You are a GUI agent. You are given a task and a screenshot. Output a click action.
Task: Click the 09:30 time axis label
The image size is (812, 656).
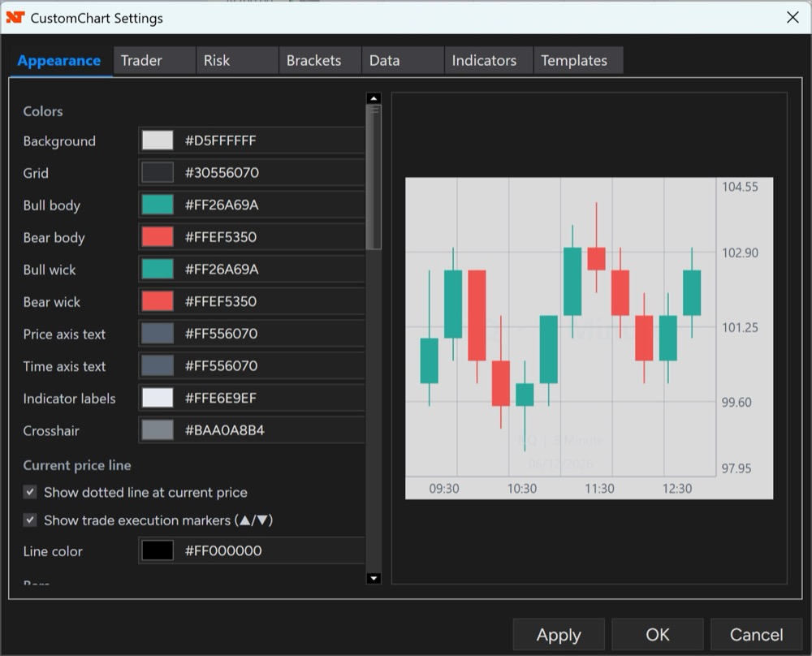pyautogui.click(x=444, y=488)
